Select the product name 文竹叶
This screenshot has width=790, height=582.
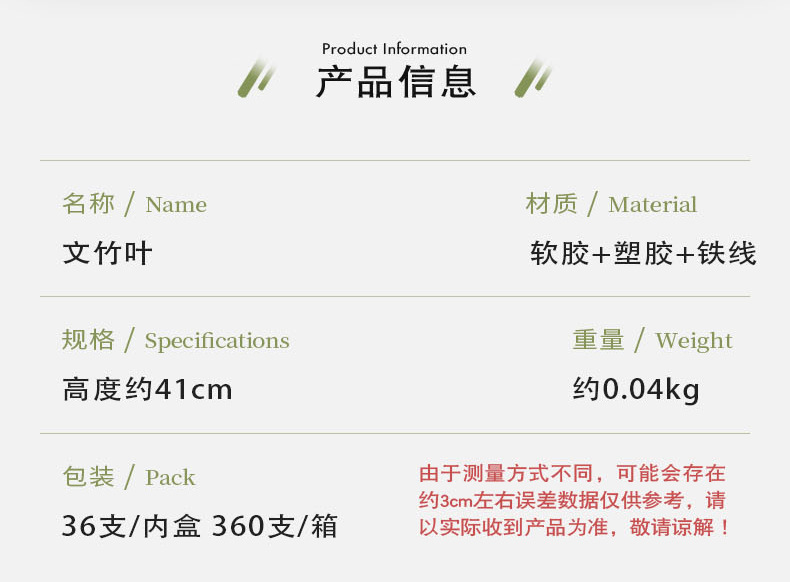coord(107,253)
